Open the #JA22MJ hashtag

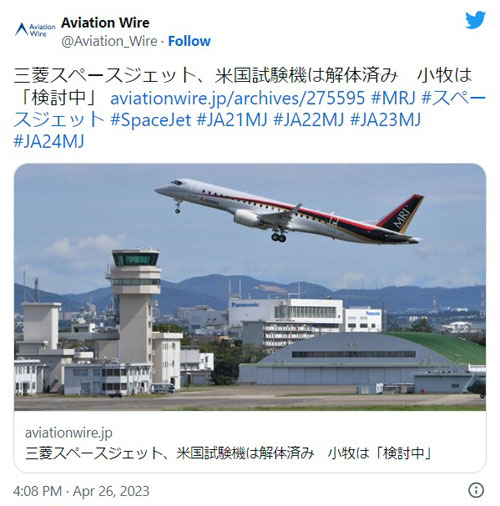[308, 120]
